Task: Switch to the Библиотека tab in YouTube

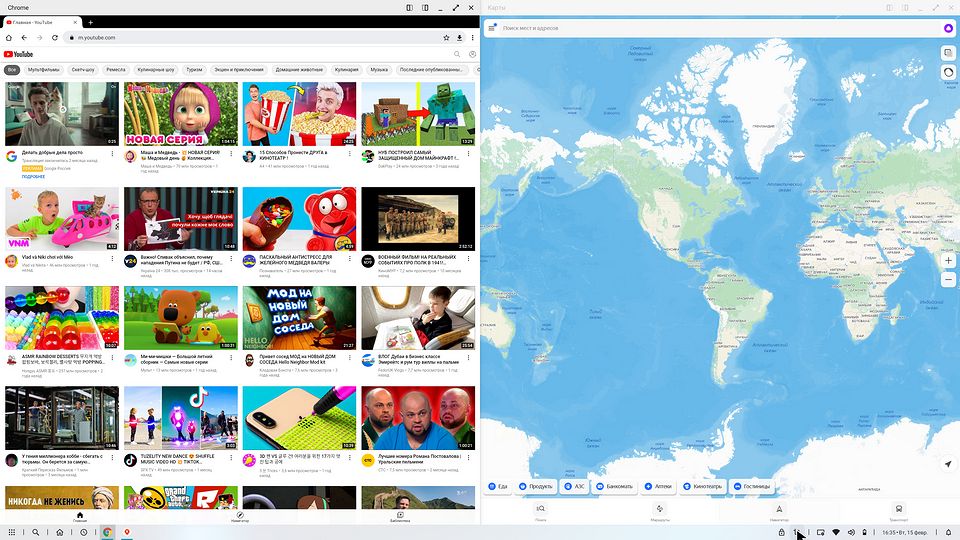Action: pos(399,517)
